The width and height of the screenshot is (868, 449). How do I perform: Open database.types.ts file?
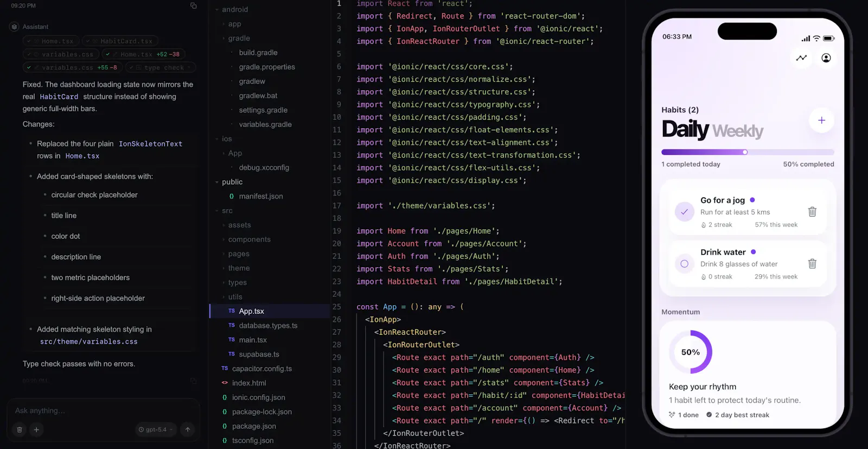click(268, 326)
